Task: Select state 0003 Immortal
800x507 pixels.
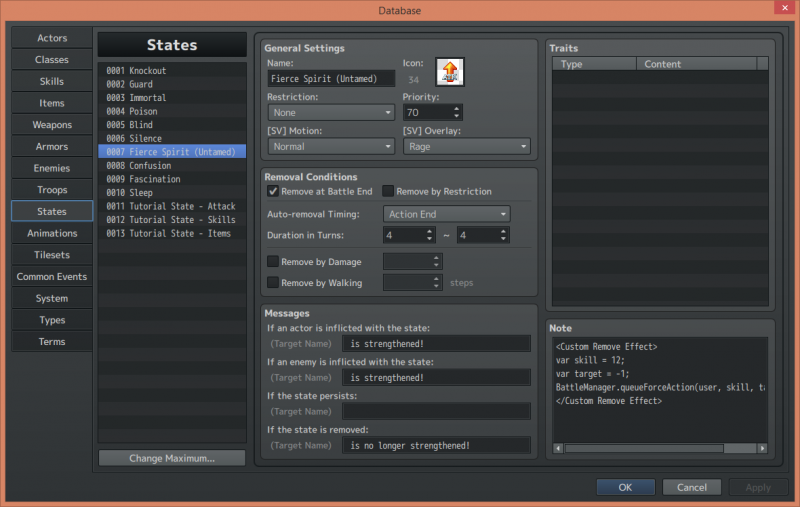Action: click(172, 97)
